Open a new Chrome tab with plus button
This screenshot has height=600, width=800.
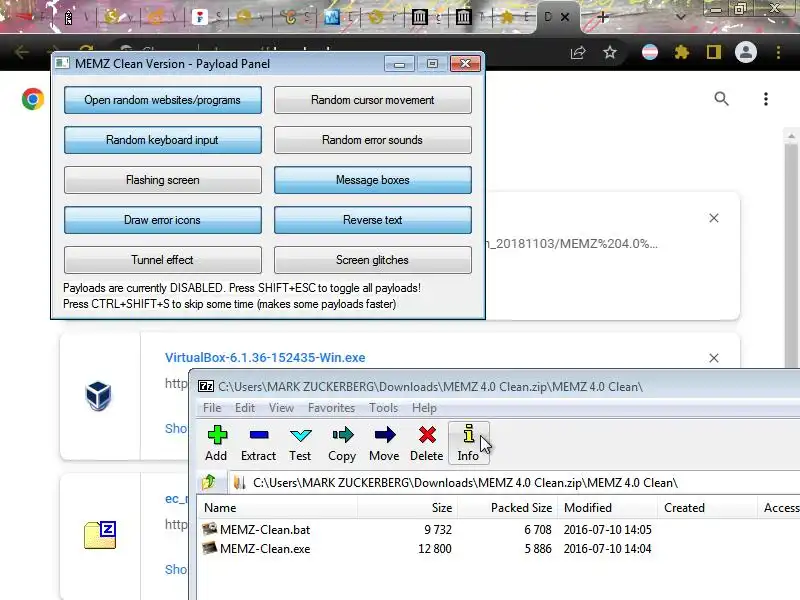click(x=603, y=17)
